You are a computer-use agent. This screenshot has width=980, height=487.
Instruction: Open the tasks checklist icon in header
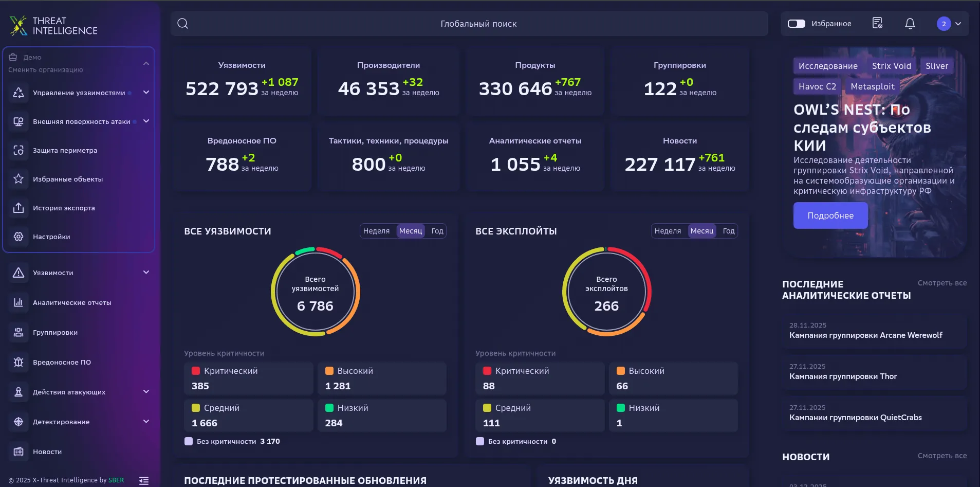coord(877,23)
